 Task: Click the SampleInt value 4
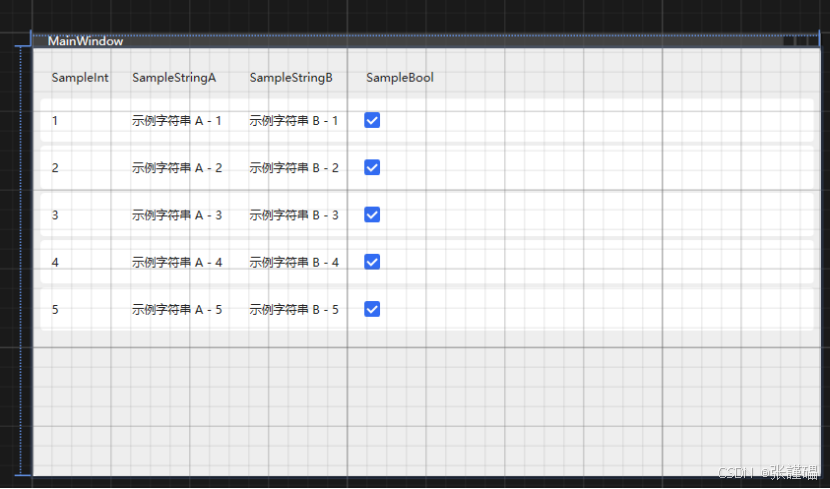pos(55,262)
